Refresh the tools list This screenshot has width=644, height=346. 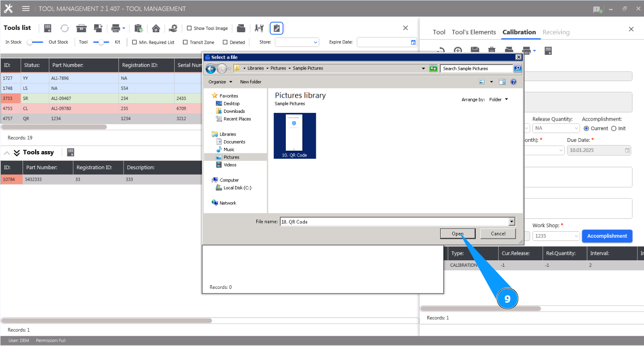coord(64,28)
